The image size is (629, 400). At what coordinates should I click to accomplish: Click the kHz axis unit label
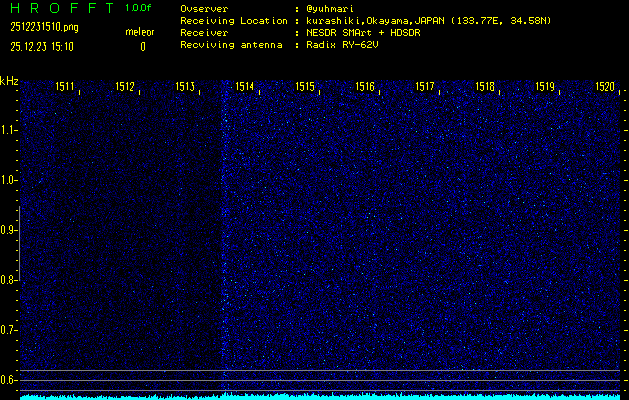click(9, 81)
